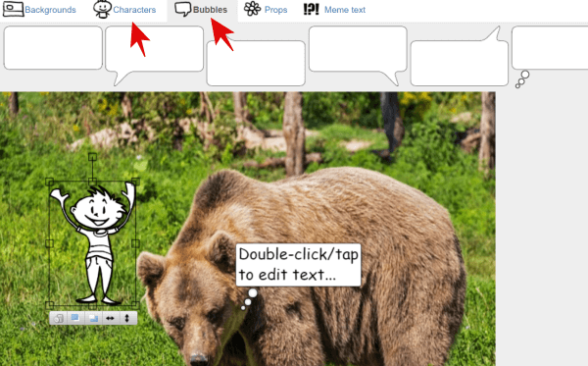This screenshot has height=366, width=588.
Task: Click the bring to front icon
Action: tap(75, 318)
